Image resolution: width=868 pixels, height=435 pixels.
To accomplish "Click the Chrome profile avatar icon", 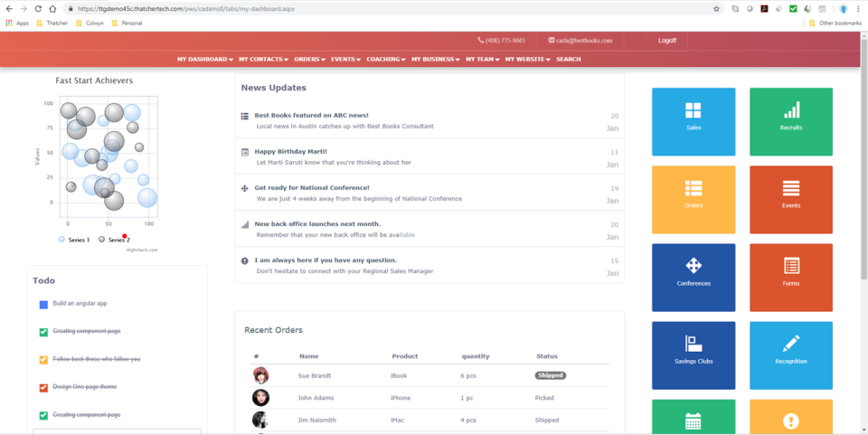I will click(x=843, y=9).
